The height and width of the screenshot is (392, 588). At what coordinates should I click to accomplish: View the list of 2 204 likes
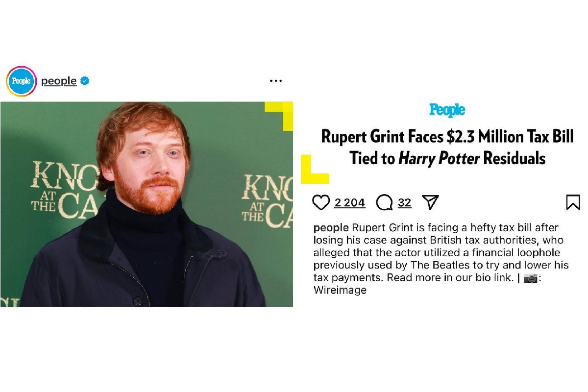(x=350, y=203)
